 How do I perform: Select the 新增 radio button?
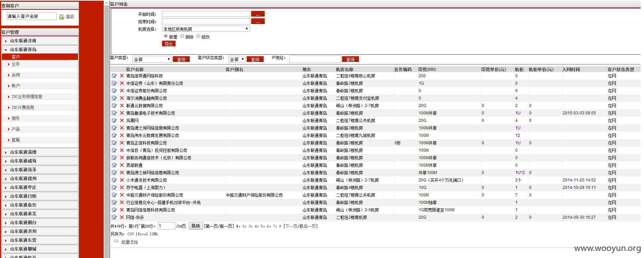click(x=166, y=36)
